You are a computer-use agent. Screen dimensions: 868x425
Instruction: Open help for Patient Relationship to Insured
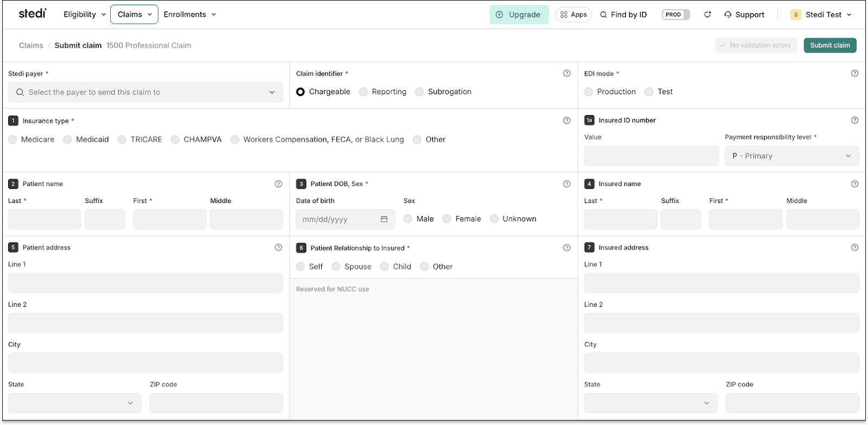567,248
